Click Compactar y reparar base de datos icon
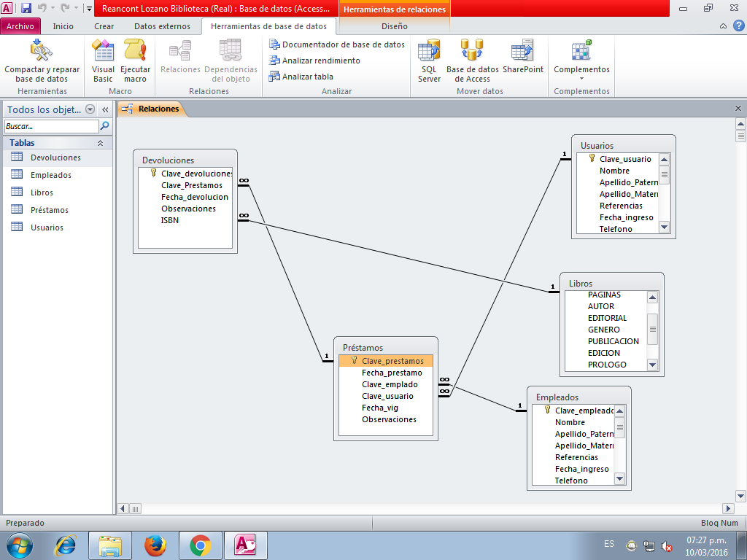Viewport: 747px width, 560px height. coord(42,52)
